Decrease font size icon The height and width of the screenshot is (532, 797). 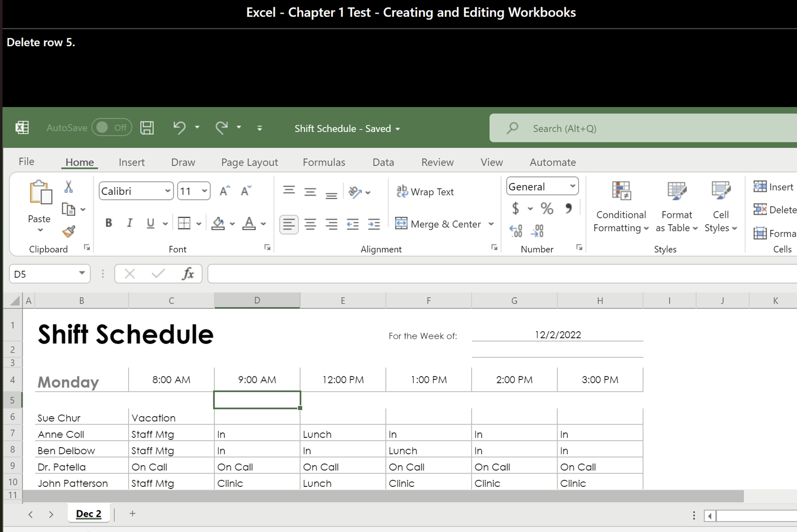pos(246,191)
